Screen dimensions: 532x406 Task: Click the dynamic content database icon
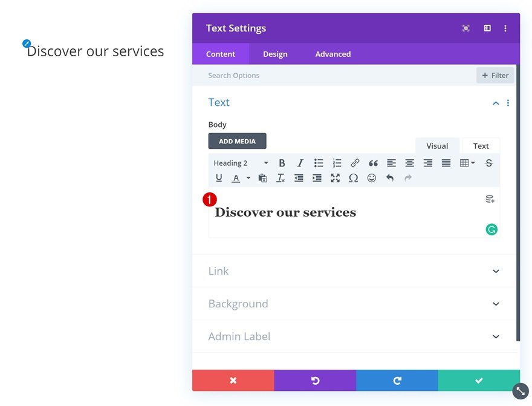tap(490, 199)
